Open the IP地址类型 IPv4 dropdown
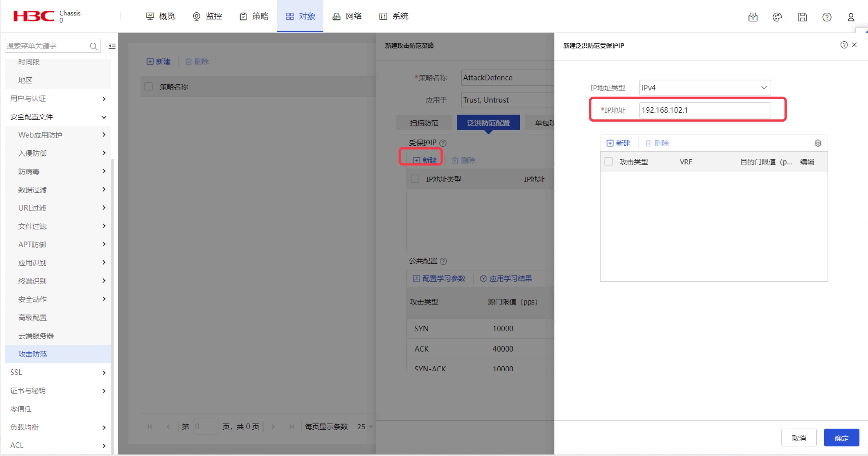This screenshot has width=868, height=456. pos(705,88)
